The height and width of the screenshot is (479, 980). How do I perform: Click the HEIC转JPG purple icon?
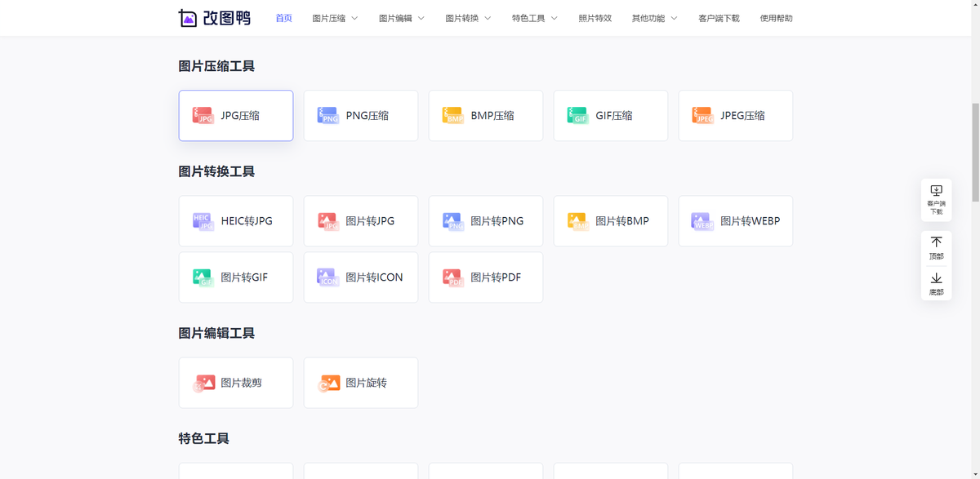click(203, 221)
